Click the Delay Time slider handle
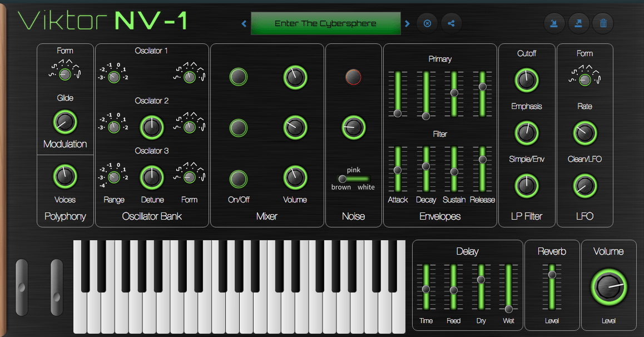 click(x=426, y=289)
